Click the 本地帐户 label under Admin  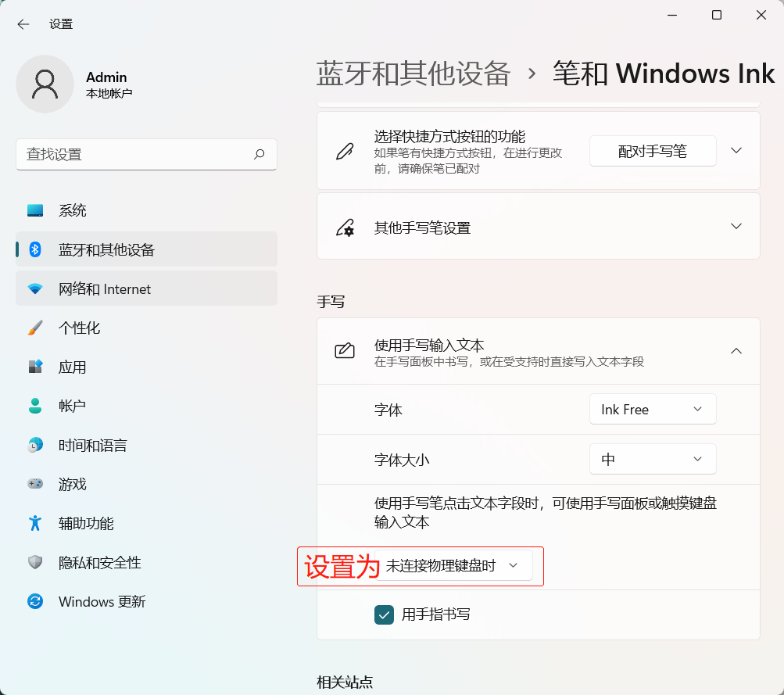pos(109,94)
